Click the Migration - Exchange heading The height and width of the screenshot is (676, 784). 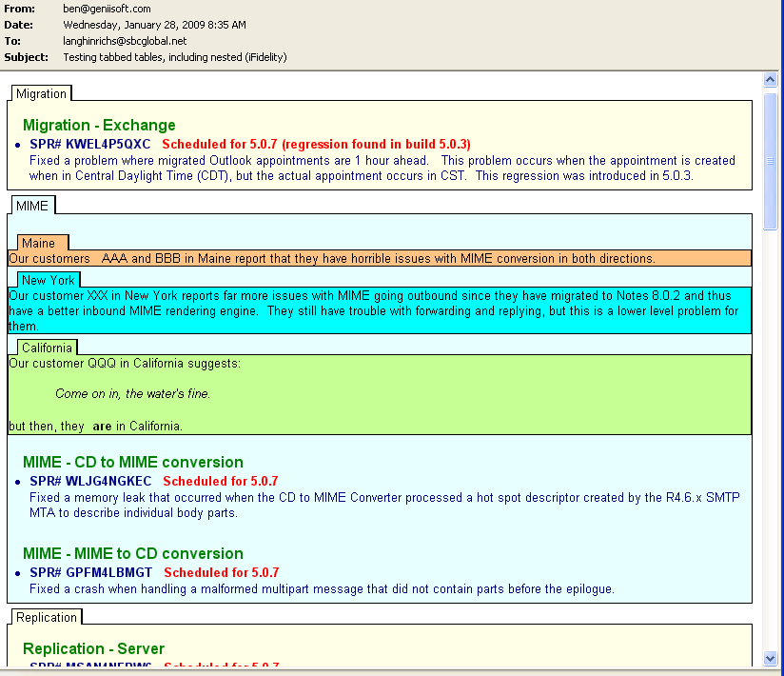99,125
